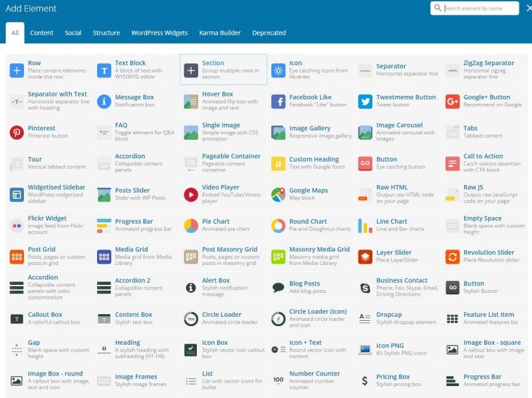The width and height of the screenshot is (532, 398).
Task: Click the Pinterest logo icon
Action: point(17,132)
